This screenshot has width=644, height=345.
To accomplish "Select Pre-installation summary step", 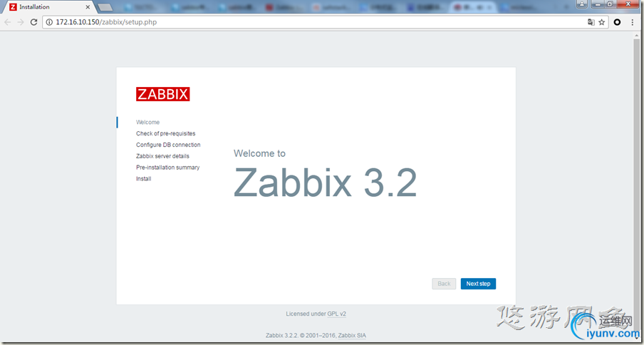I will click(168, 168).
